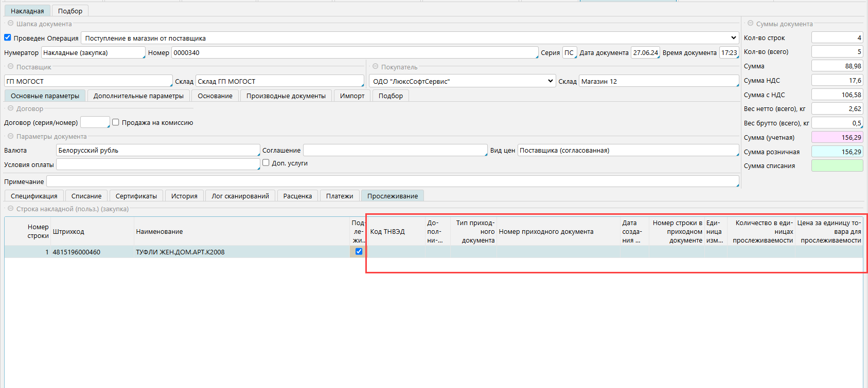Click the Код ТНВЭД column header
The height and width of the screenshot is (388, 868).
[x=387, y=232]
